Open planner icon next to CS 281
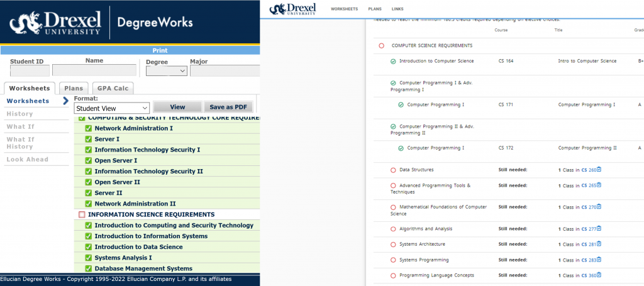 coord(599,244)
